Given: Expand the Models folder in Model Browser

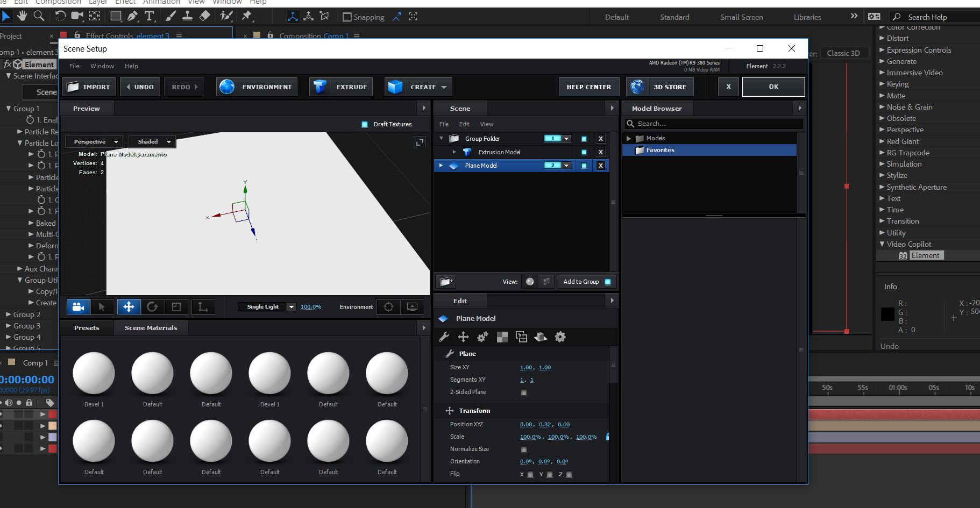Looking at the screenshot, I should (x=629, y=138).
